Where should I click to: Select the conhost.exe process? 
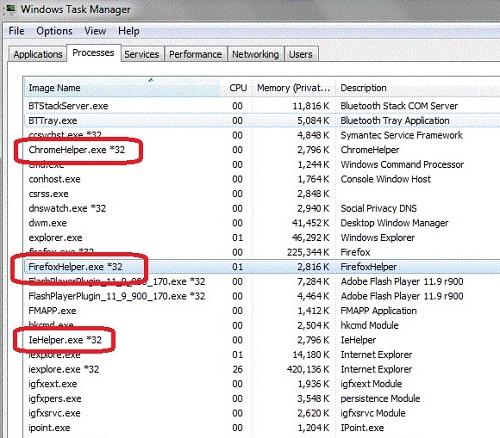click(262, 179)
